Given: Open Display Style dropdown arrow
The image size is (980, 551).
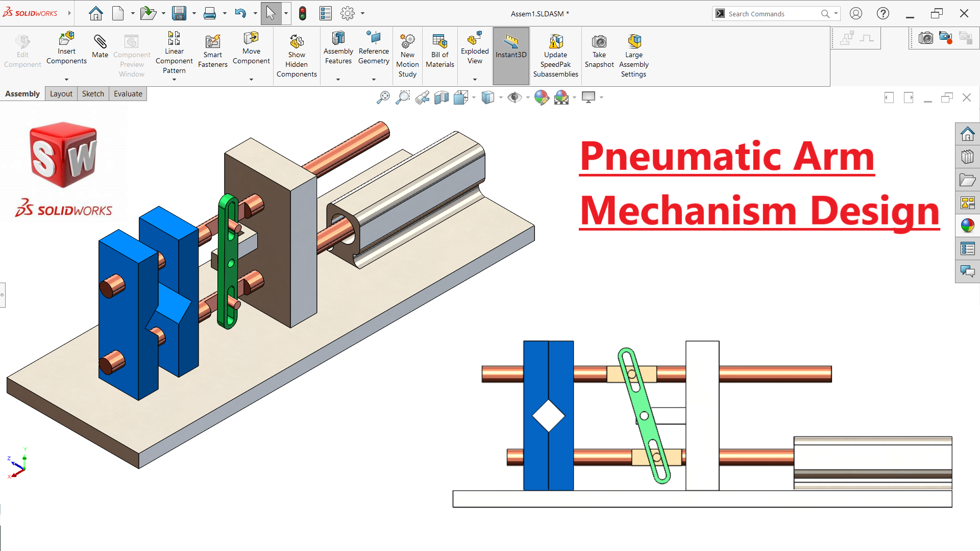Looking at the screenshot, I should click(x=501, y=97).
